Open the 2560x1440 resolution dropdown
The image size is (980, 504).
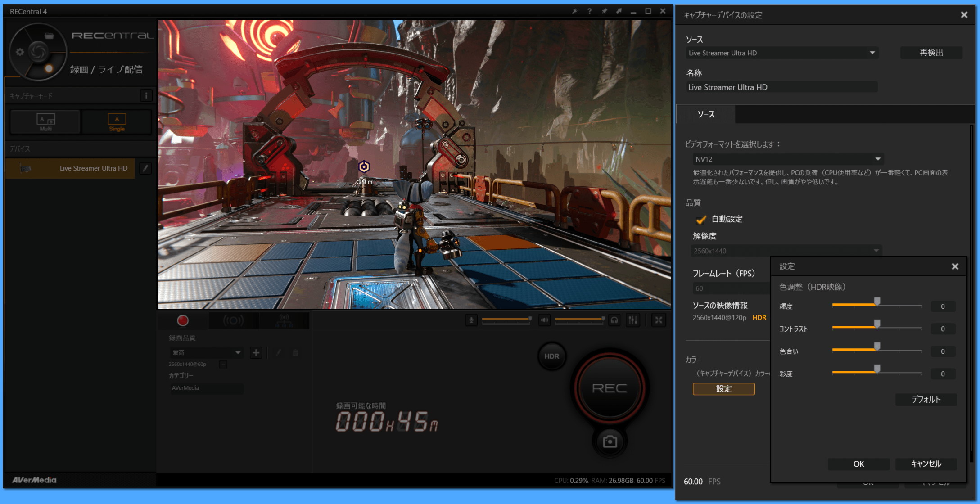(786, 251)
